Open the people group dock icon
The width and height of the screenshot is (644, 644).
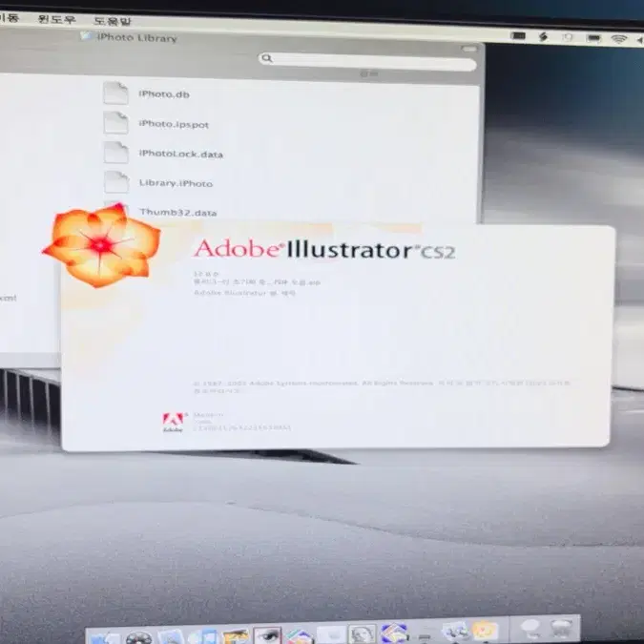coord(454,631)
